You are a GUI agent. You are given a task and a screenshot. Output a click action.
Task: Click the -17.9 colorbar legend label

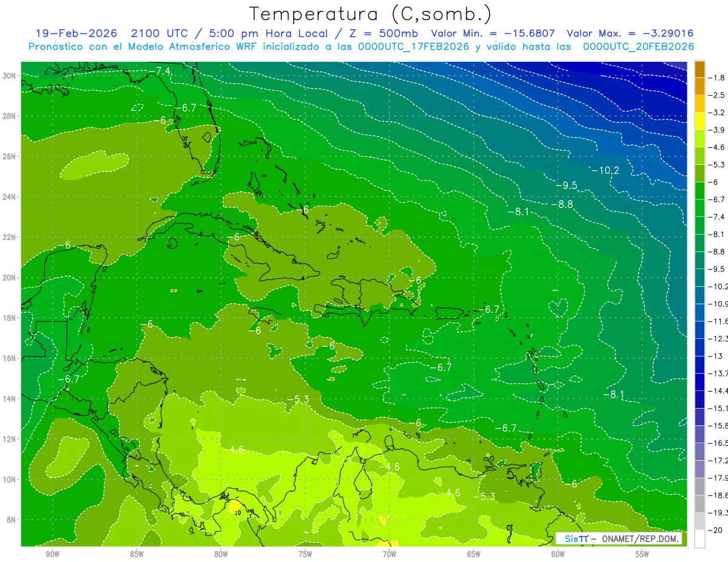(717, 478)
